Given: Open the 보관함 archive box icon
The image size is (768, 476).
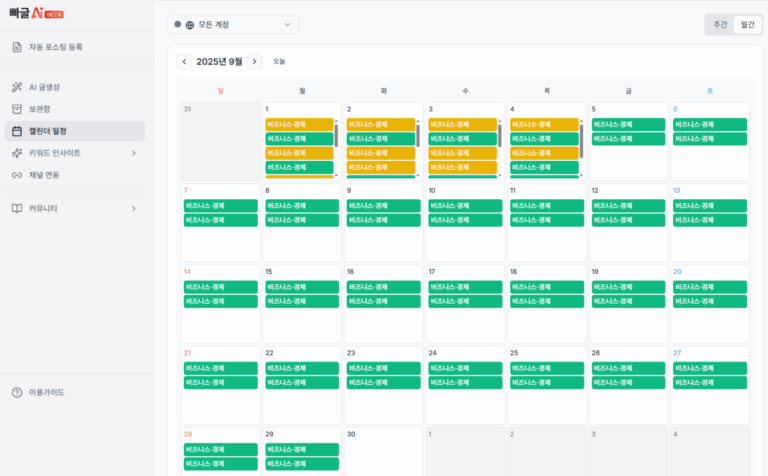Looking at the screenshot, I should (17, 109).
